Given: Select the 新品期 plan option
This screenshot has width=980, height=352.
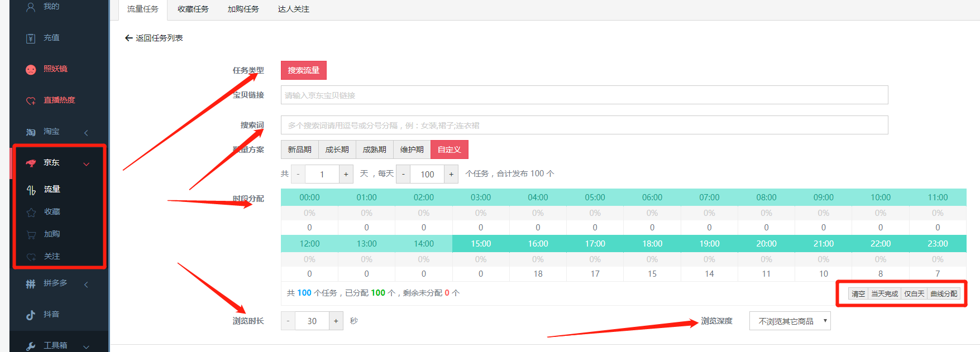Looking at the screenshot, I should [x=299, y=150].
